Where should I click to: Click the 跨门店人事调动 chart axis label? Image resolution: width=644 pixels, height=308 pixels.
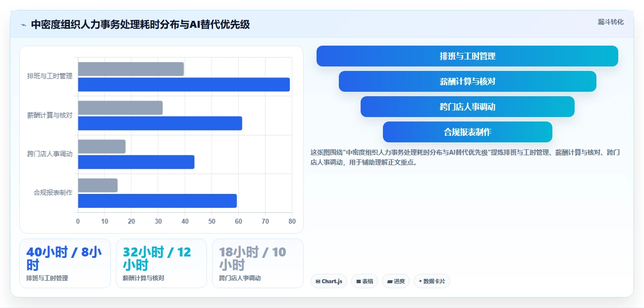[50, 154]
